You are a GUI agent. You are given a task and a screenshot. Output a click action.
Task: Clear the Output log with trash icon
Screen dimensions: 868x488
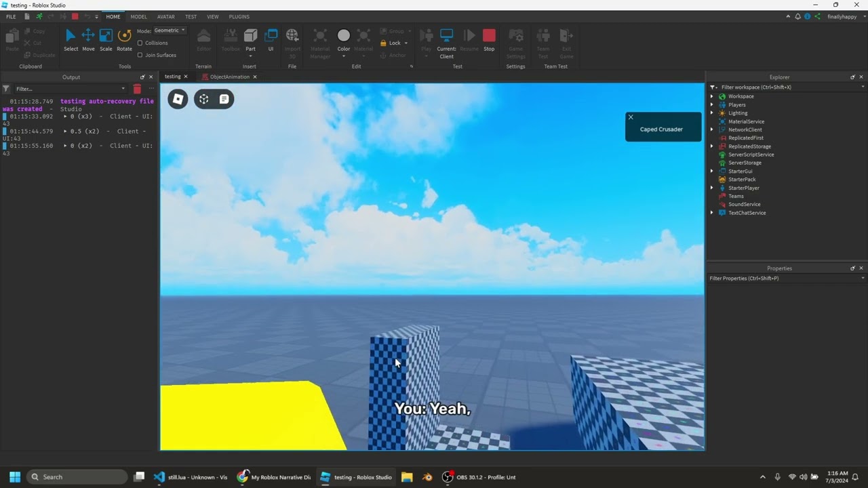point(137,89)
